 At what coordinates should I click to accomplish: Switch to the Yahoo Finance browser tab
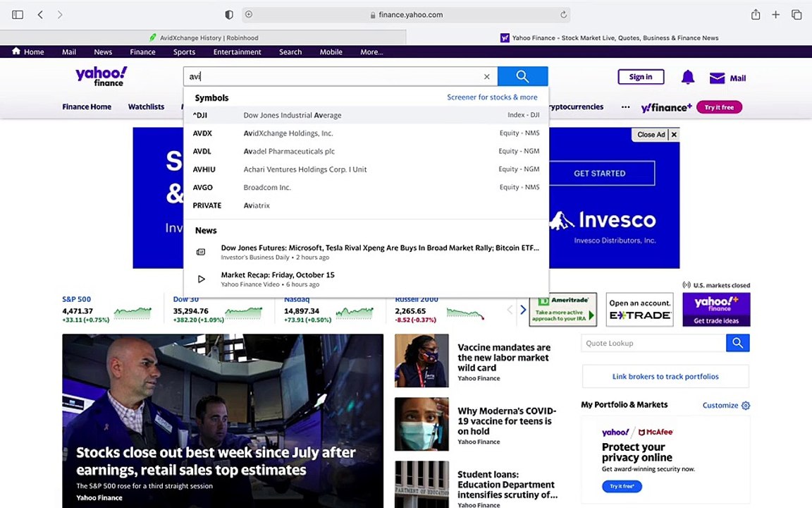(x=609, y=37)
